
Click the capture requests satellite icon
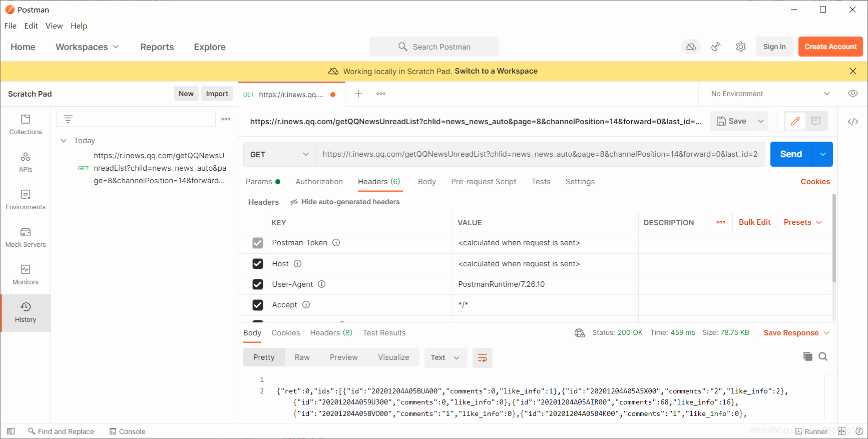pyautogui.click(x=716, y=47)
